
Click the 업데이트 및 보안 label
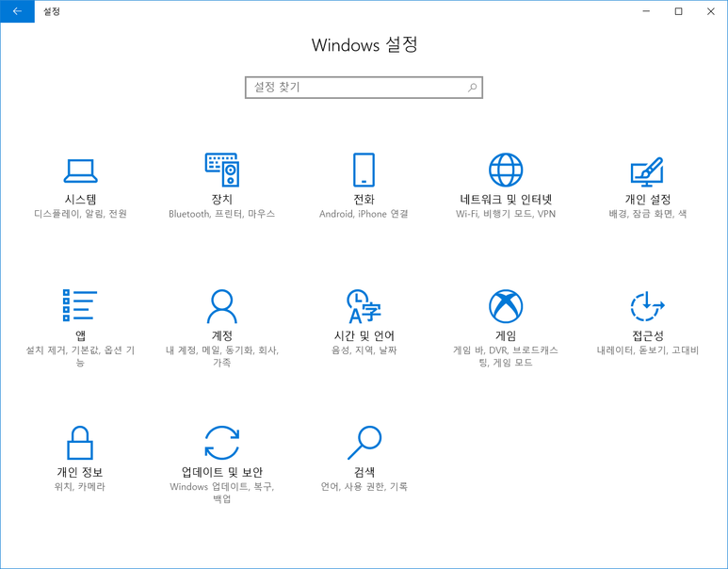[x=222, y=472]
